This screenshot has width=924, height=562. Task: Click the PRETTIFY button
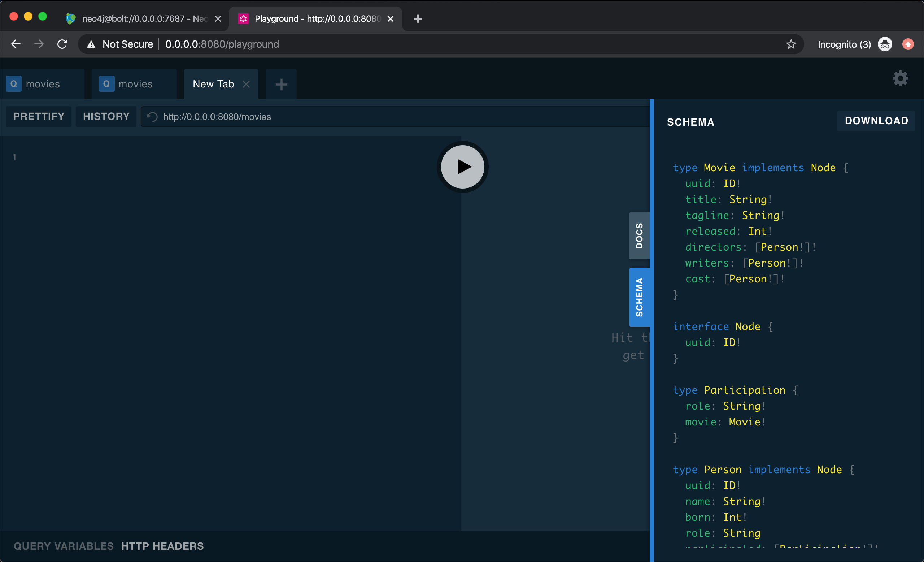pos(39,116)
